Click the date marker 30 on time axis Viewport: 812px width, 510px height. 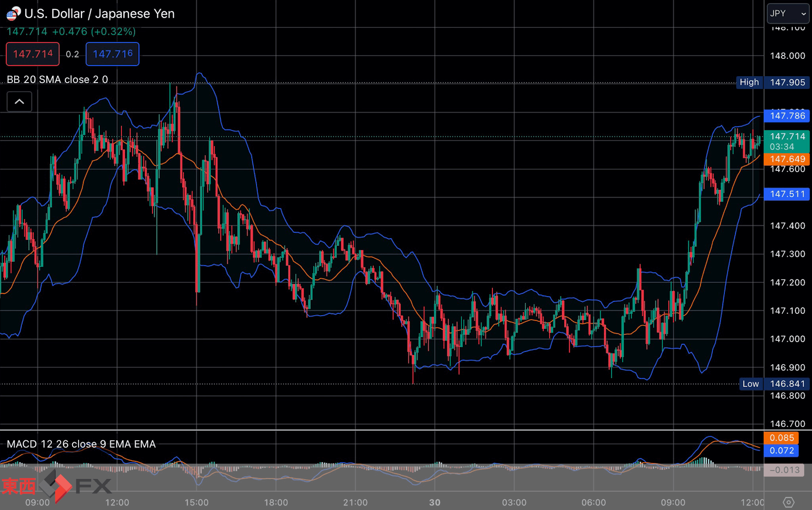(x=435, y=503)
